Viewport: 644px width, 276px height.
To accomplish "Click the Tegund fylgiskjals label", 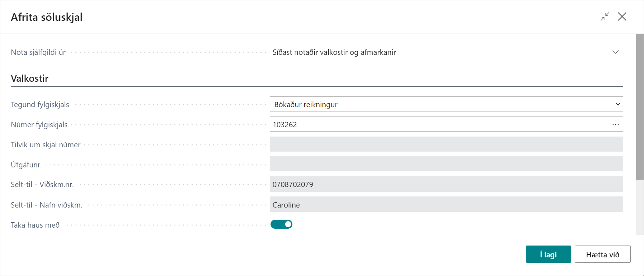I will coord(40,105).
